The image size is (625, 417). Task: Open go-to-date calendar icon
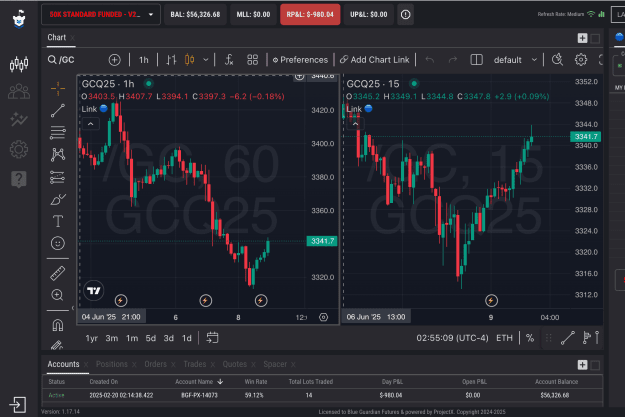pos(212,338)
